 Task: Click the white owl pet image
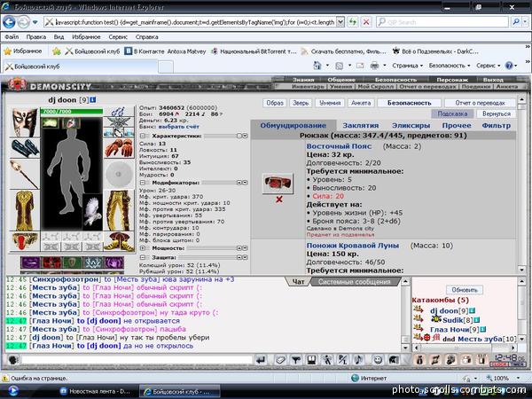click(x=92, y=212)
